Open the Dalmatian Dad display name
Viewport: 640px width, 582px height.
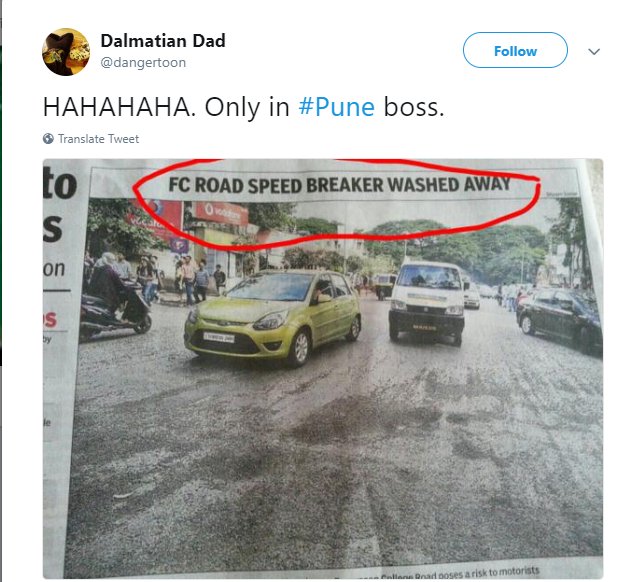163,41
